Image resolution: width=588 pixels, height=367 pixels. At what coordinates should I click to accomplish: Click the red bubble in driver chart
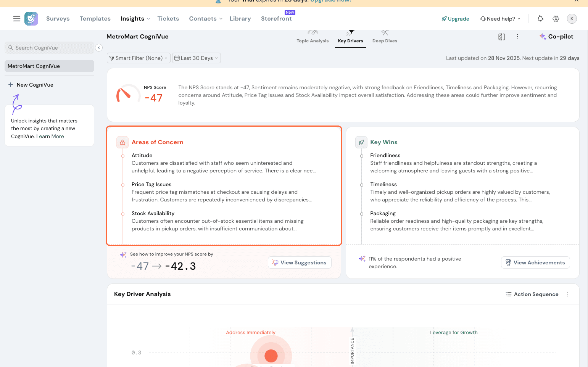[271, 356]
